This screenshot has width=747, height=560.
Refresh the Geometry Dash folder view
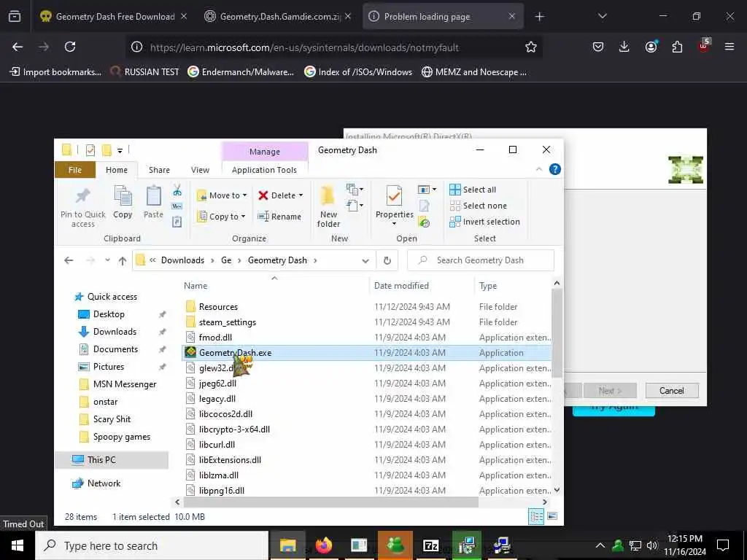387,260
